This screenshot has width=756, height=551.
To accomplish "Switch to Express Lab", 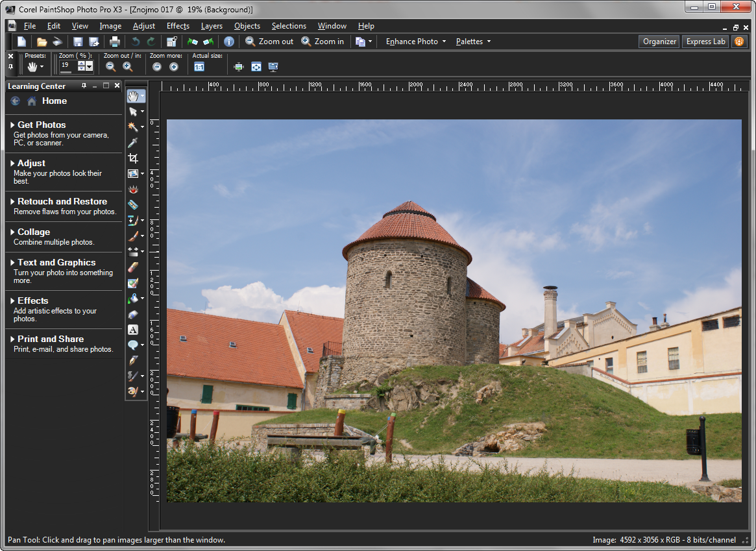I will [x=705, y=41].
